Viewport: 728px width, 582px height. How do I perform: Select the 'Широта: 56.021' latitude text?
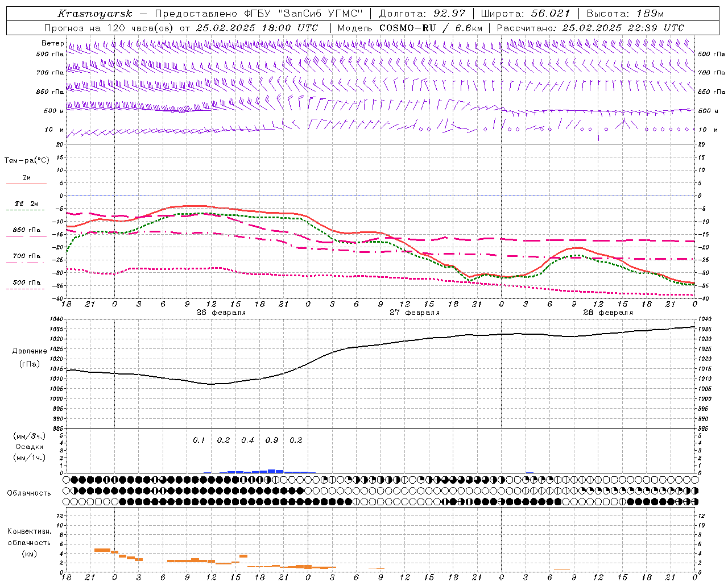526,14
